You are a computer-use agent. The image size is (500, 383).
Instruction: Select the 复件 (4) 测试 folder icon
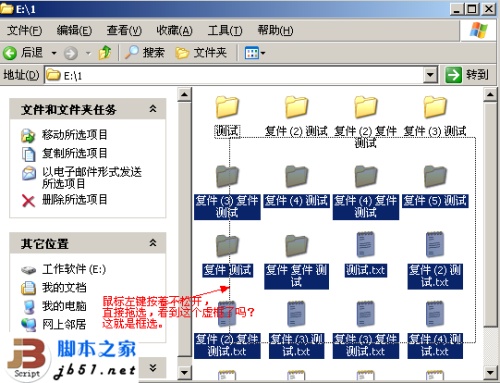296,176
